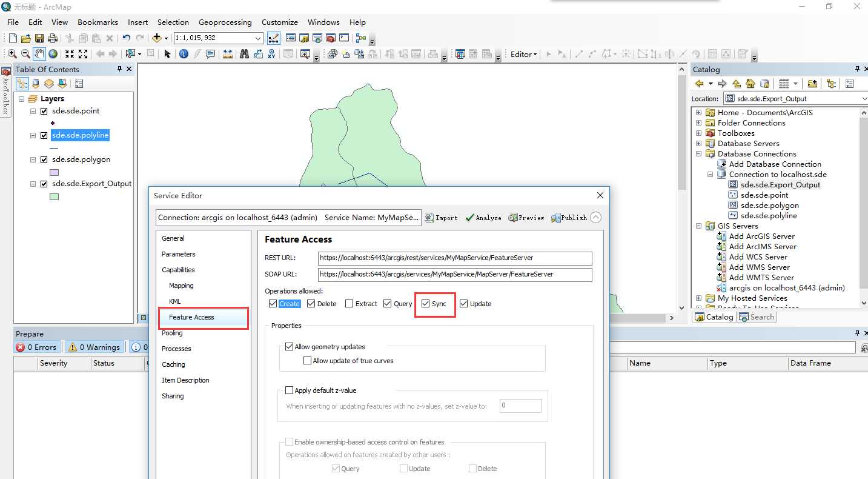Uncheck the Sync operation checkbox
868x479 pixels.
pyautogui.click(x=426, y=304)
